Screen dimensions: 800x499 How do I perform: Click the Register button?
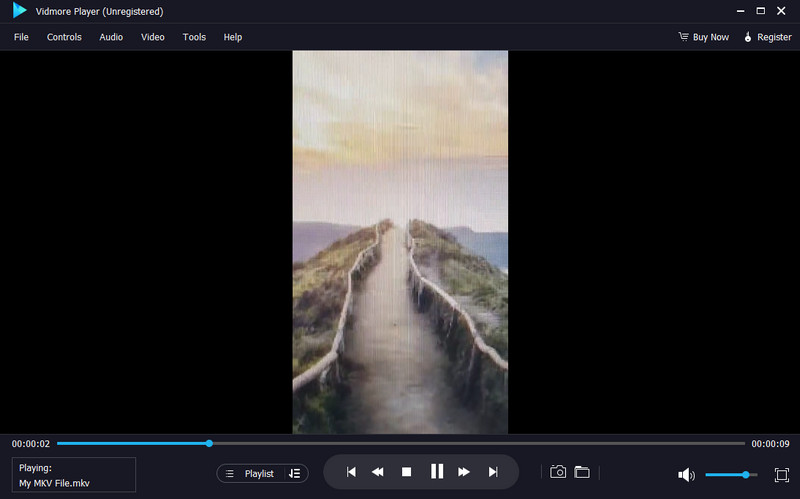767,37
